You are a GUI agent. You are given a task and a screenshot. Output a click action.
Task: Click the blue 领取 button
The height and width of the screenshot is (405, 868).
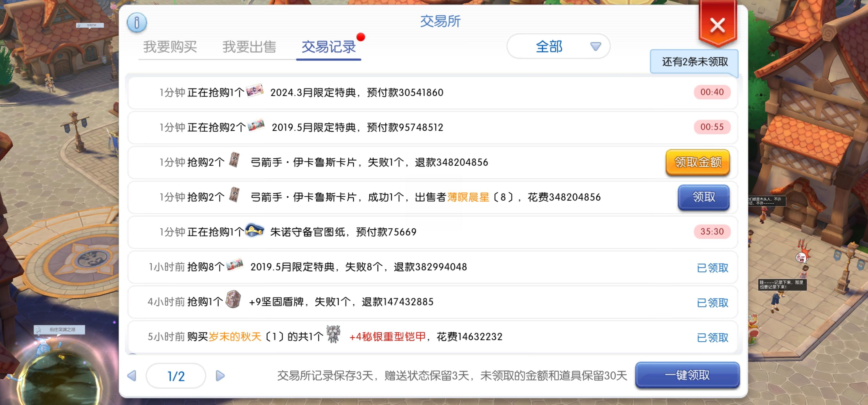[704, 197]
